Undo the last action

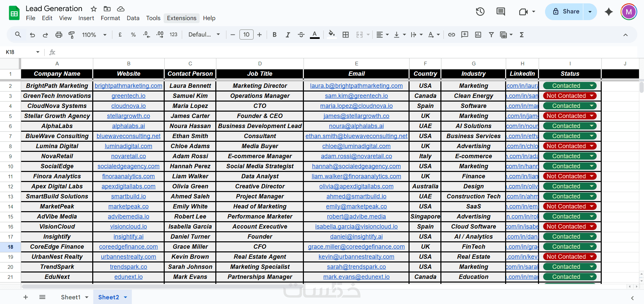point(32,35)
